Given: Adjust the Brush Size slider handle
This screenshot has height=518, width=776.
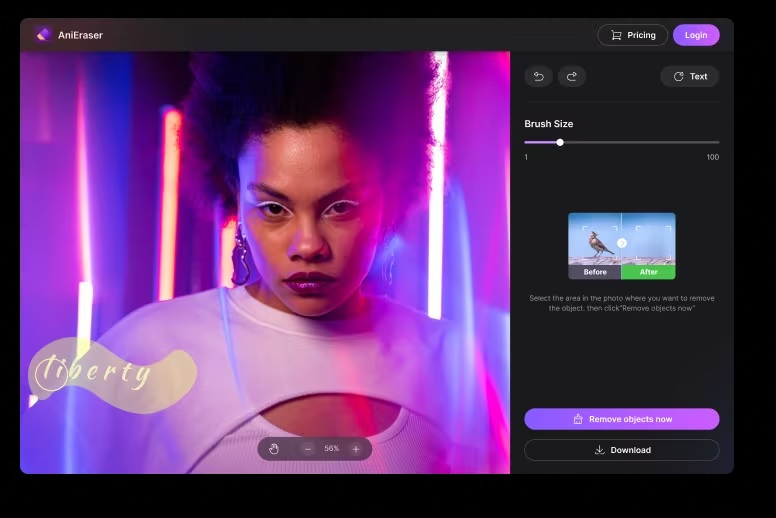Looking at the screenshot, I should (x=560, y=142).
